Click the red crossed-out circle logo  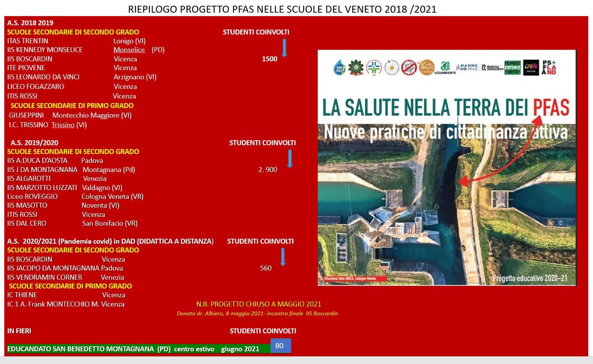409,68
